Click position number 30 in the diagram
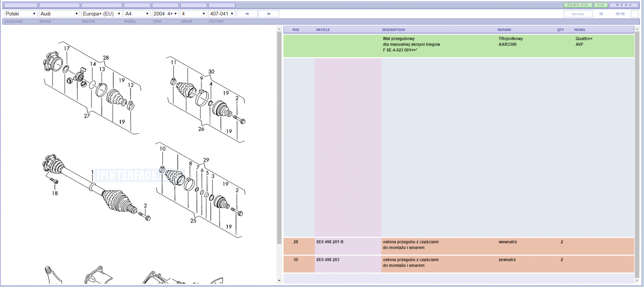This screenshot has height=287, width=644. coord(211,72)
